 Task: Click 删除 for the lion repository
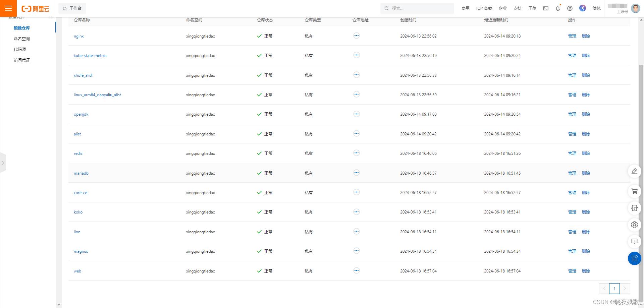pyautogui.click(x=586, y=232)
